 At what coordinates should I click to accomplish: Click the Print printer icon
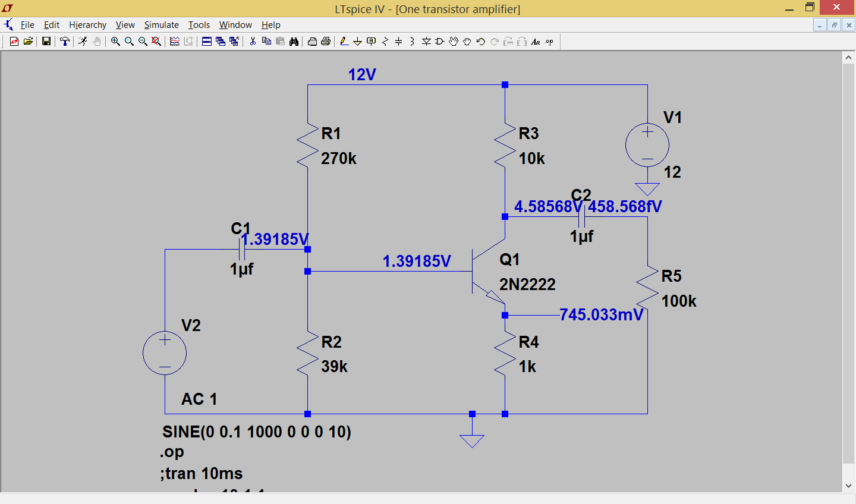click(326, 42)
